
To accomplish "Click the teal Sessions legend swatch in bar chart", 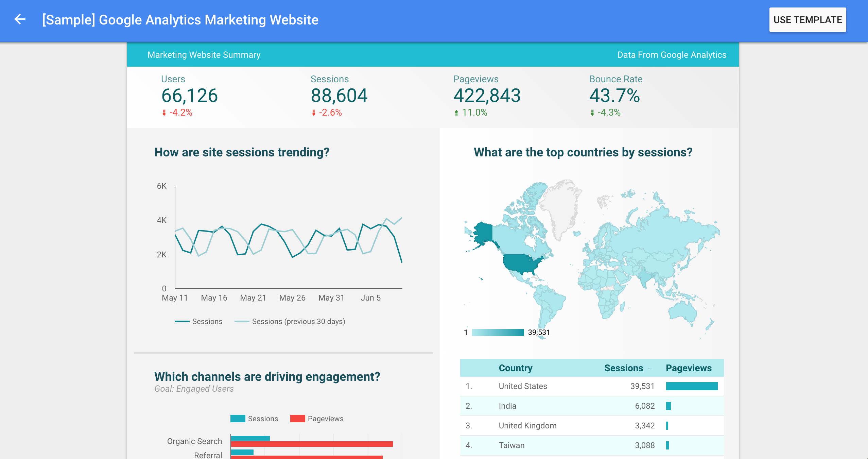I will point(238,419).
